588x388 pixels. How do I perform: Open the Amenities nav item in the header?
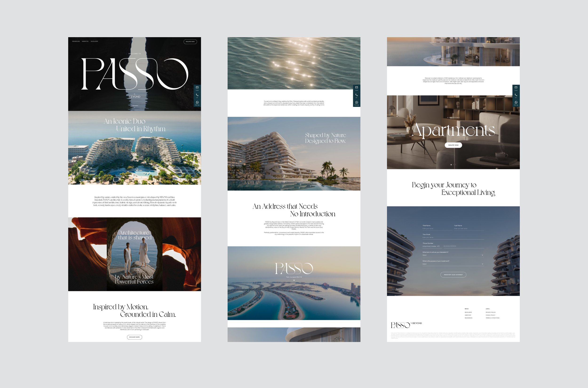click(x=85, y=41)
